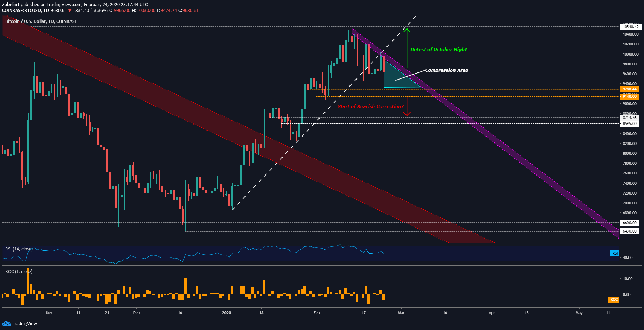The height and width of the screenshot is (330, 644).
Task: Click the TradingView logo icon
Action: 6,323
